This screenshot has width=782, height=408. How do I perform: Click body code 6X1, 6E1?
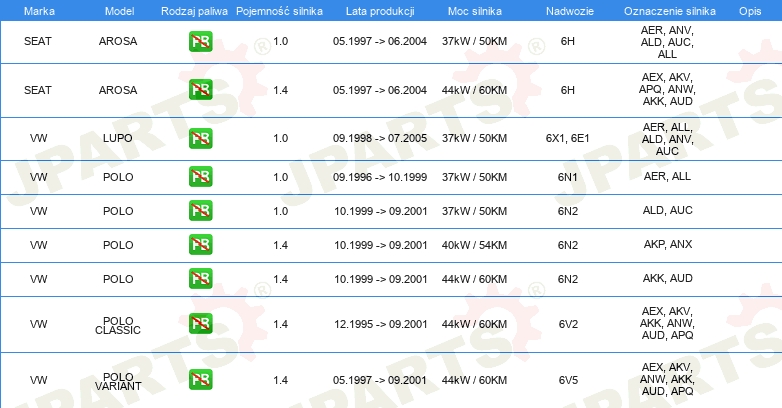(568, 138)
